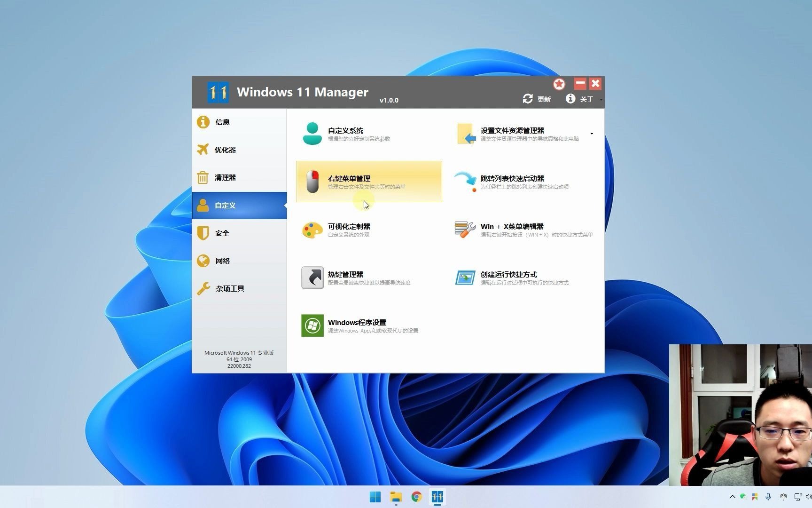Click Windows 11 Manager taskbar icon
This screenshot has height=508, width=812.
[437, 497]
